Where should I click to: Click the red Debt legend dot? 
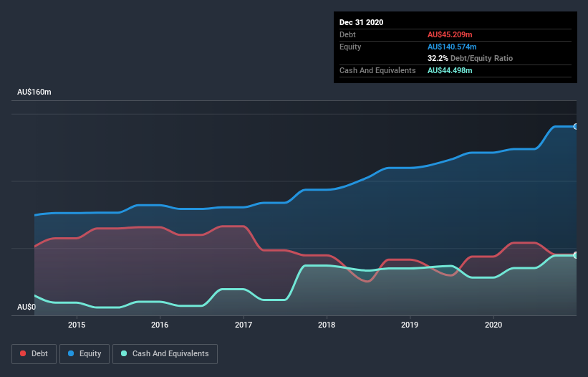(23, 353)
